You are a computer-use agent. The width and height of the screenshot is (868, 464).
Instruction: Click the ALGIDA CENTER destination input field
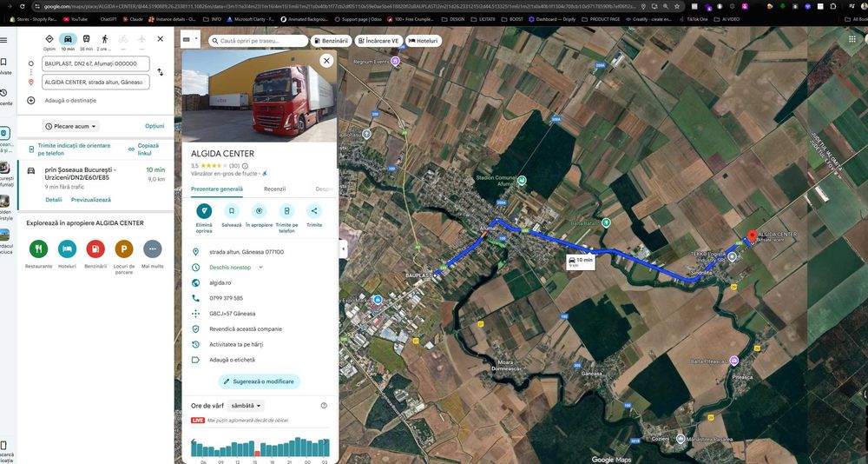point(95,82)
